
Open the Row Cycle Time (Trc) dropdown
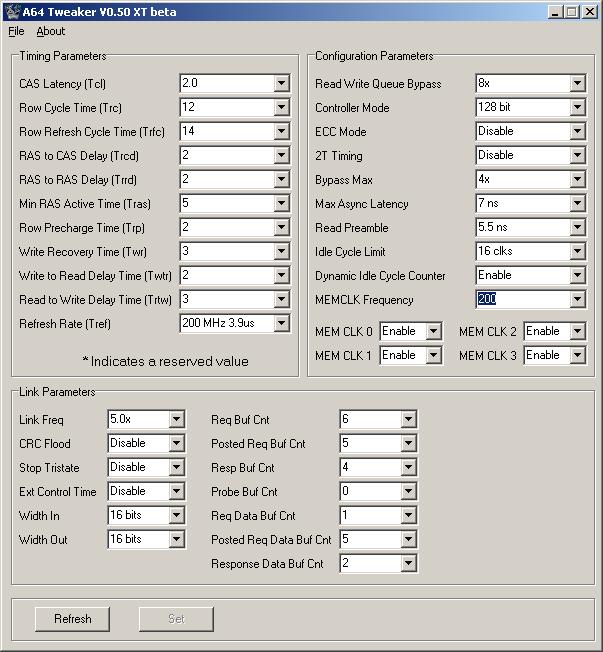point(282,108)
